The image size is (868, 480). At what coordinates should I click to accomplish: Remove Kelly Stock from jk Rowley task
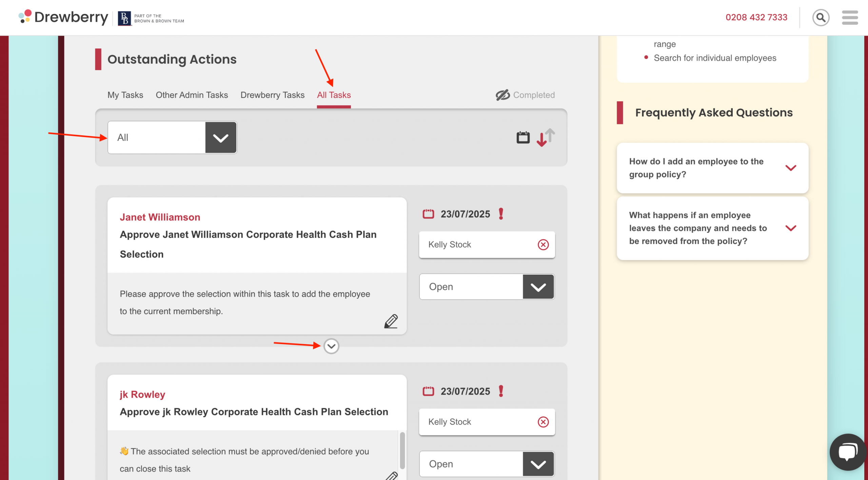point(543,422)
